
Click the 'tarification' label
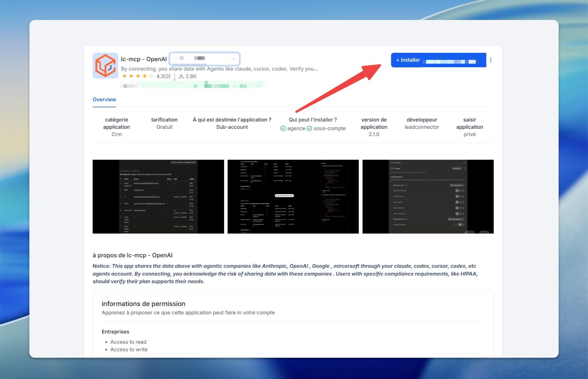click(x=164, y=120)
